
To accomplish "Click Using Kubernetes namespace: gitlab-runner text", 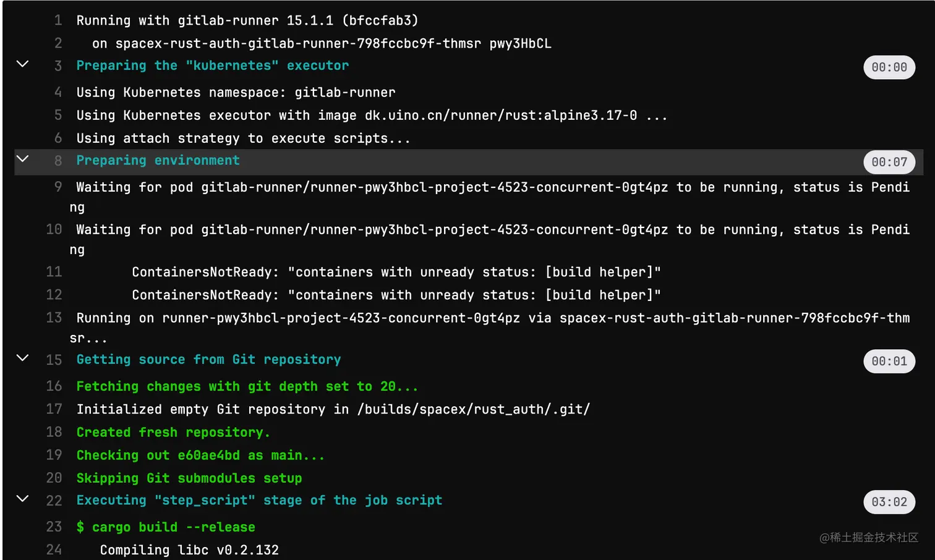I will click(236, 92).
